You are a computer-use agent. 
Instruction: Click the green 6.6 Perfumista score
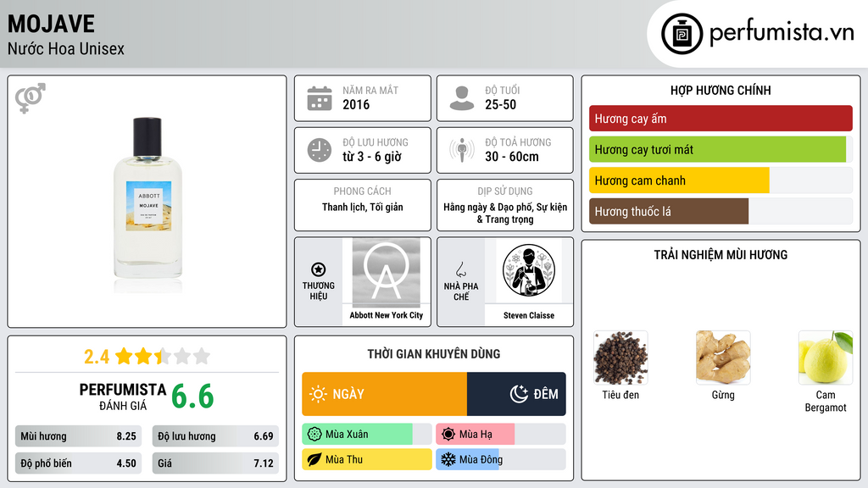pyautogui.click(x=192, y=396)
